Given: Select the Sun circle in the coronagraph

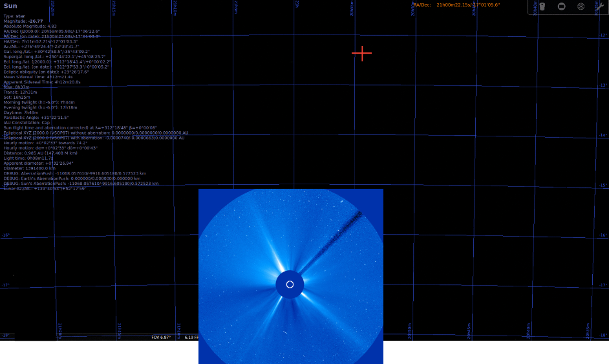Looking at the screenshot, I should [290, 284].
